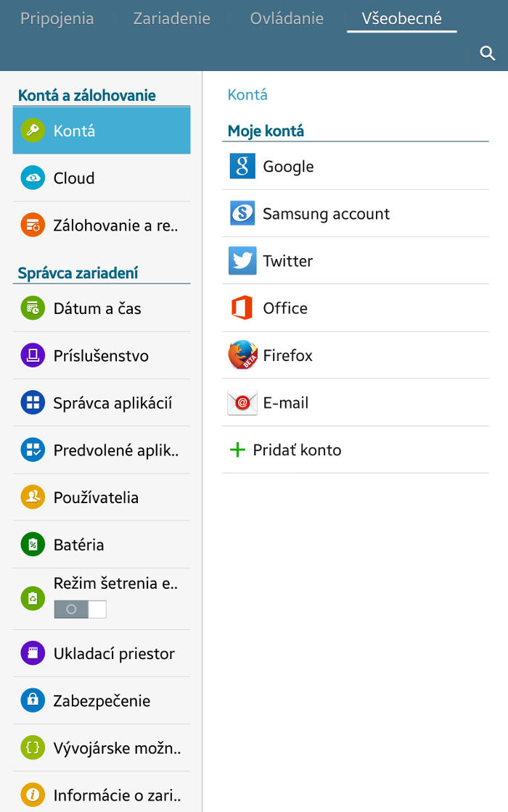Switch to the Ovládanie tab

[x=286, y=18]
